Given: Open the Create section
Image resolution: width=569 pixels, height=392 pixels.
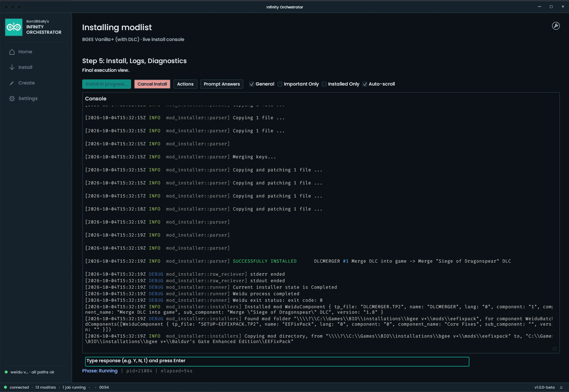Looking at the screenshot, I should [26, 83].
